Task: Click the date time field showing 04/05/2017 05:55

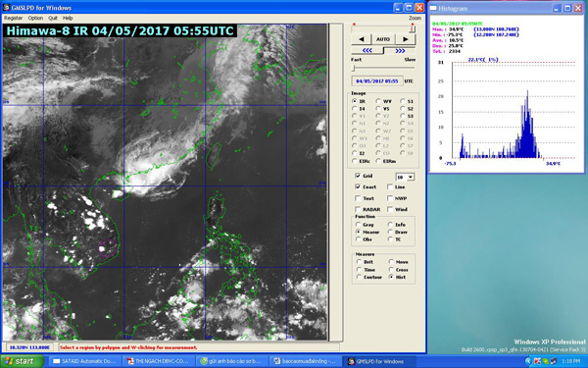Action: click(x=377, y=81)
